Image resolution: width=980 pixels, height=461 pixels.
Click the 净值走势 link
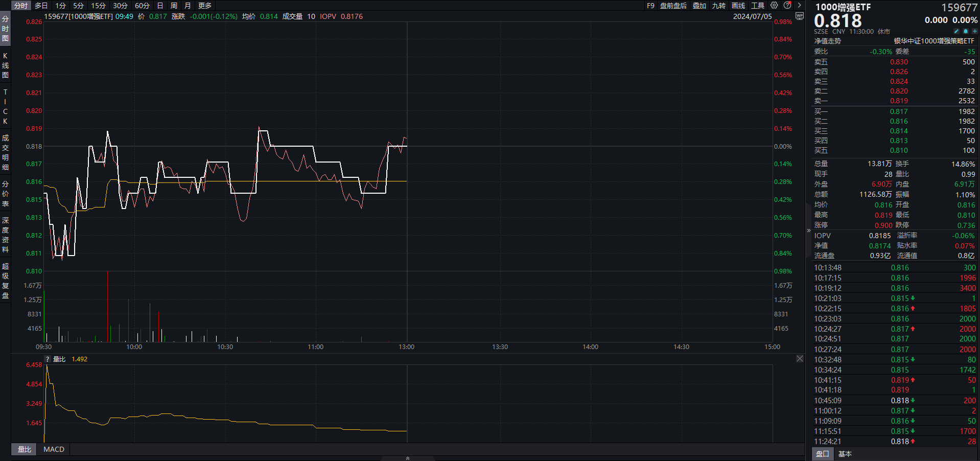coord(827,41)
